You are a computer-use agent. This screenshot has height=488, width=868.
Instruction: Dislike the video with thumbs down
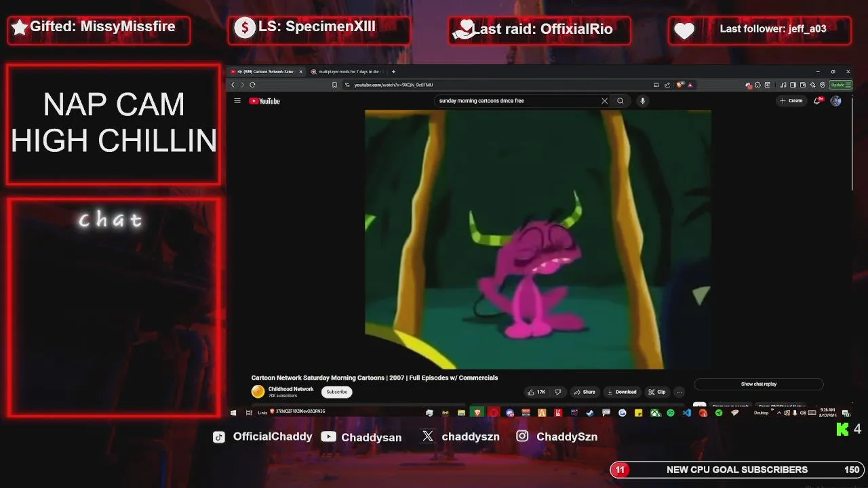tap(557, 392)
